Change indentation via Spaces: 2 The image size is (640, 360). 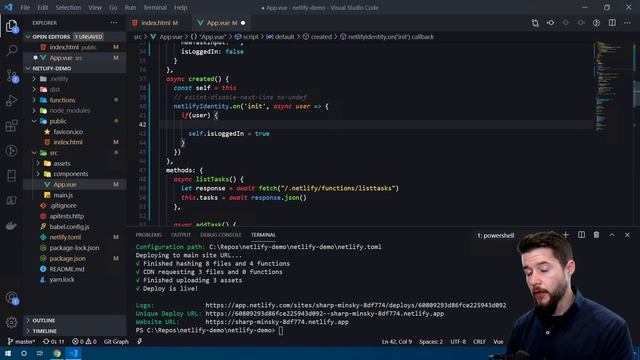(x=431, y=342)
